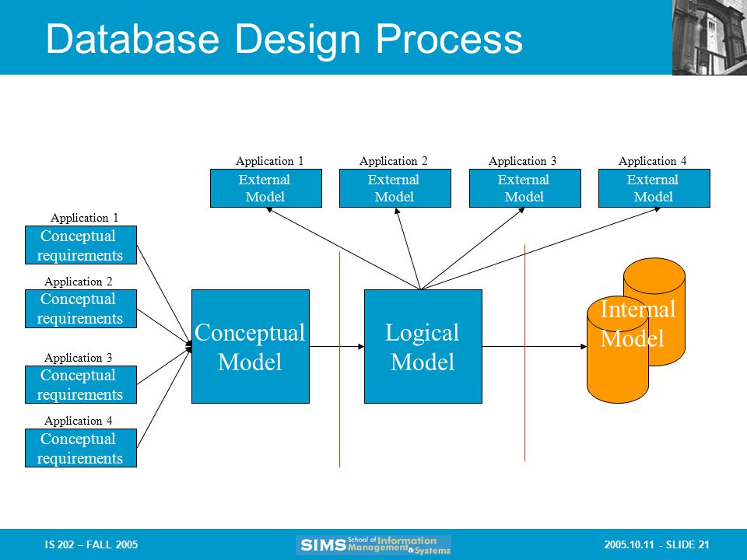Click Application 4 label above External Model
Screen dimensions: 747x560
click(x=653, y=161)
